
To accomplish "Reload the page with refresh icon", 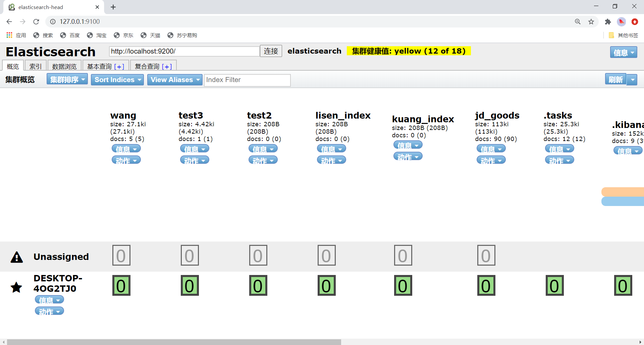I will click(x=36, y=21).
